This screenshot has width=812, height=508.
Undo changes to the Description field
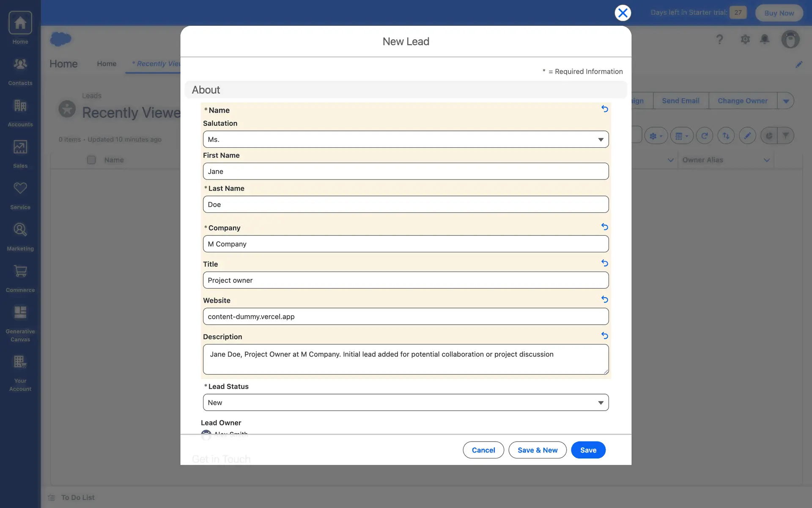click(604, 336)
